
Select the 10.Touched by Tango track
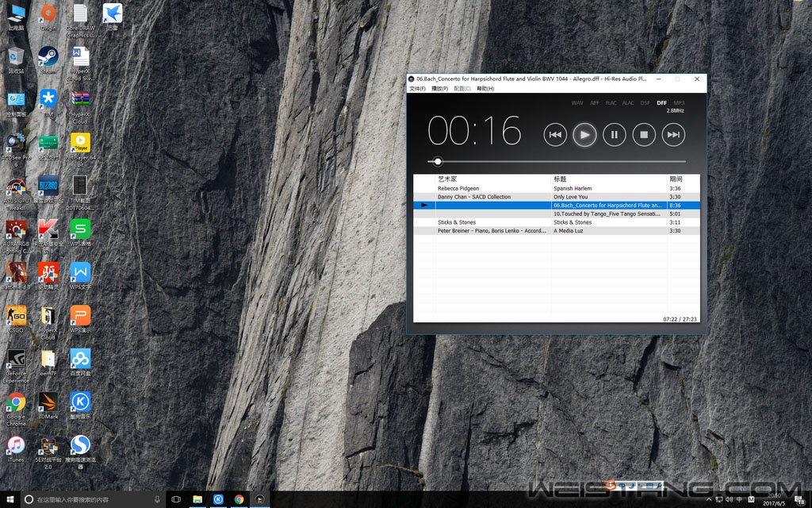tap(607, 214)
